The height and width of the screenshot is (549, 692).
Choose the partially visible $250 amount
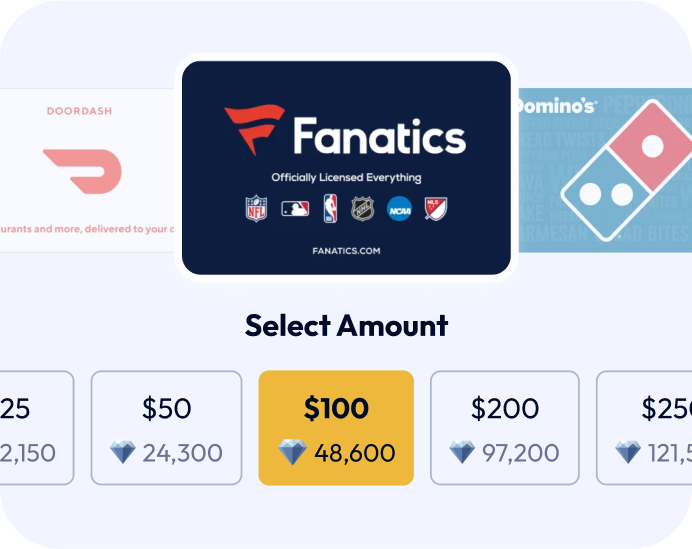click(x=644, y=428)
